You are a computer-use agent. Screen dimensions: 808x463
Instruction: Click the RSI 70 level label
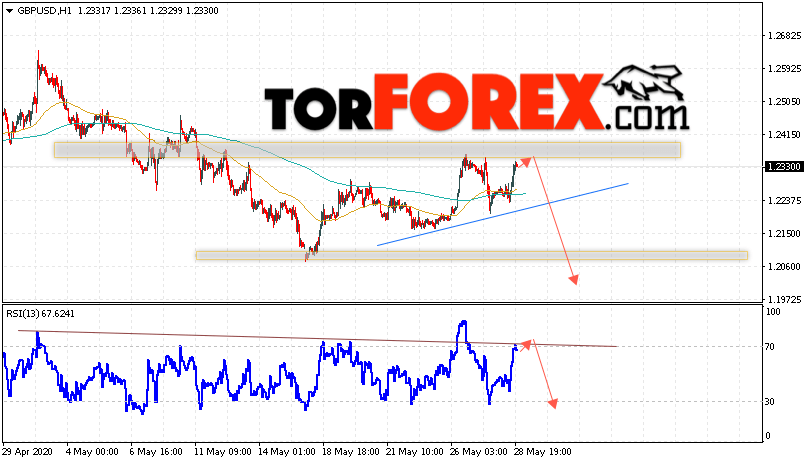click(x=770, y=347)
